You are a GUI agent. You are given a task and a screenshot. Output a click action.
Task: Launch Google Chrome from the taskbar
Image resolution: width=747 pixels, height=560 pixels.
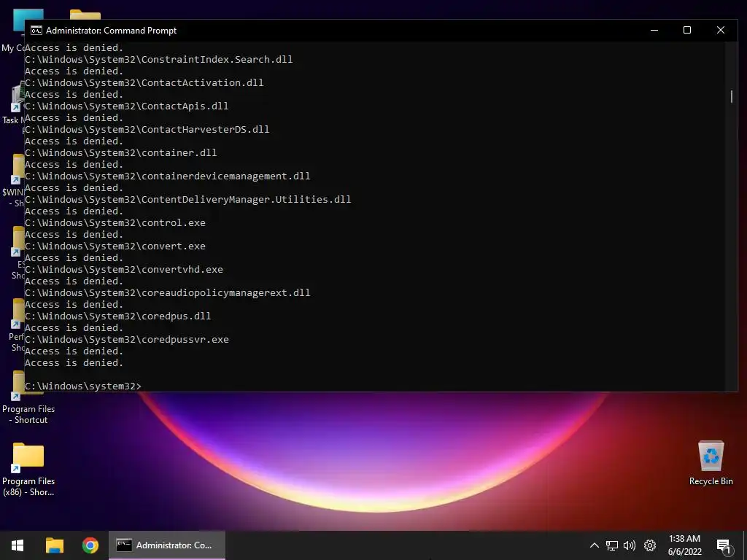pyautogui.click(x=90, y=545)
